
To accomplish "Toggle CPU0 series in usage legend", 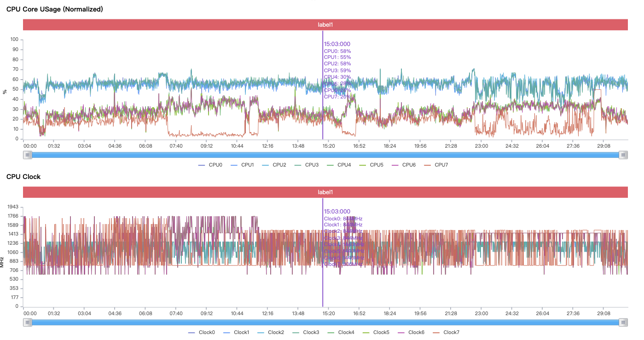I will tap(210, 165).
